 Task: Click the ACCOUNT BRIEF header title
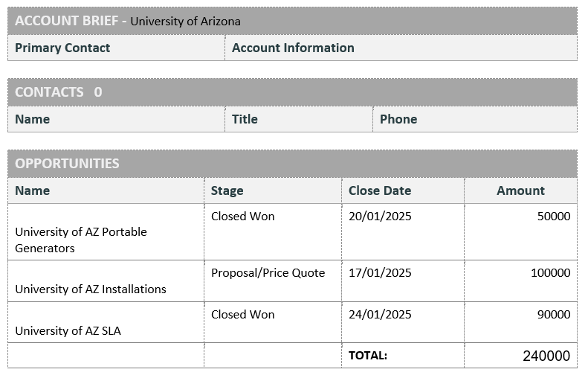66,21
